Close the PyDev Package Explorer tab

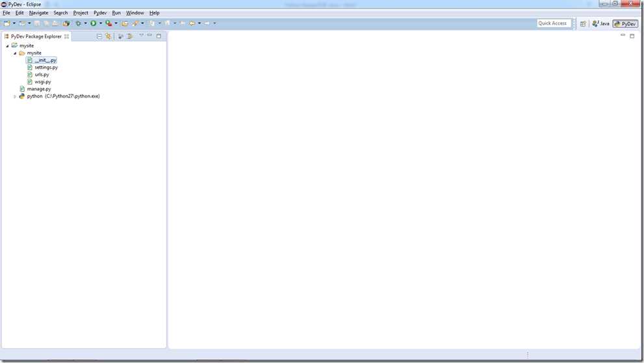(66, 36)
